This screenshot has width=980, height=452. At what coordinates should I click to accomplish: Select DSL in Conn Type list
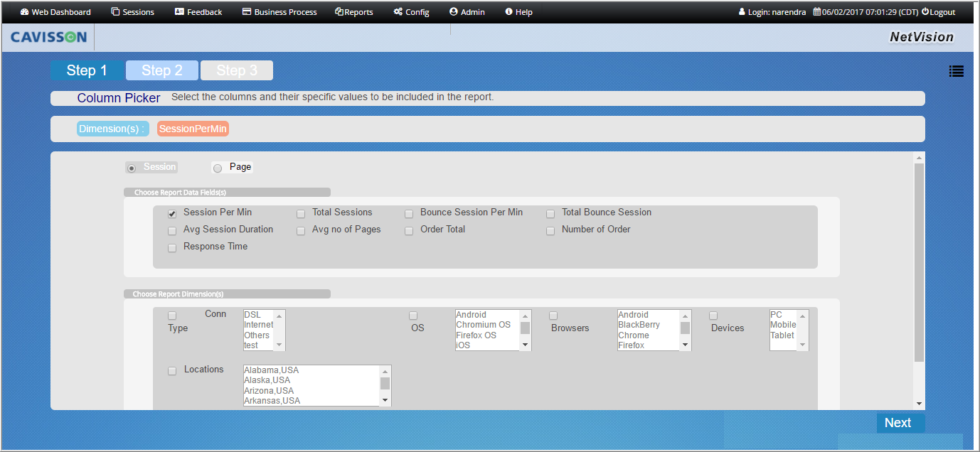tap(259, 315)
